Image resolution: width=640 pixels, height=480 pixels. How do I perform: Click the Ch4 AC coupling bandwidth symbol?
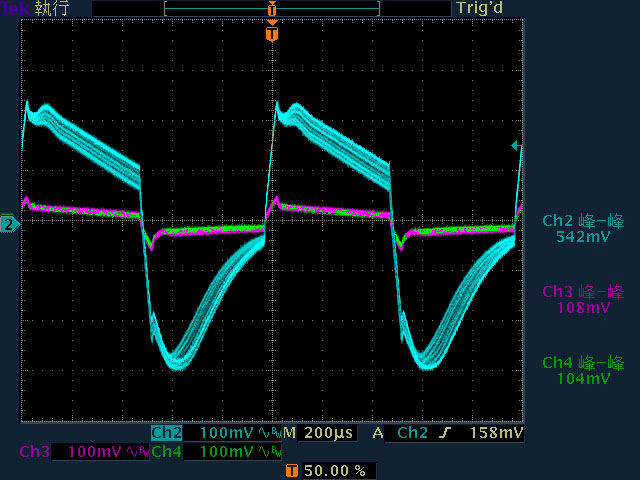270,451
